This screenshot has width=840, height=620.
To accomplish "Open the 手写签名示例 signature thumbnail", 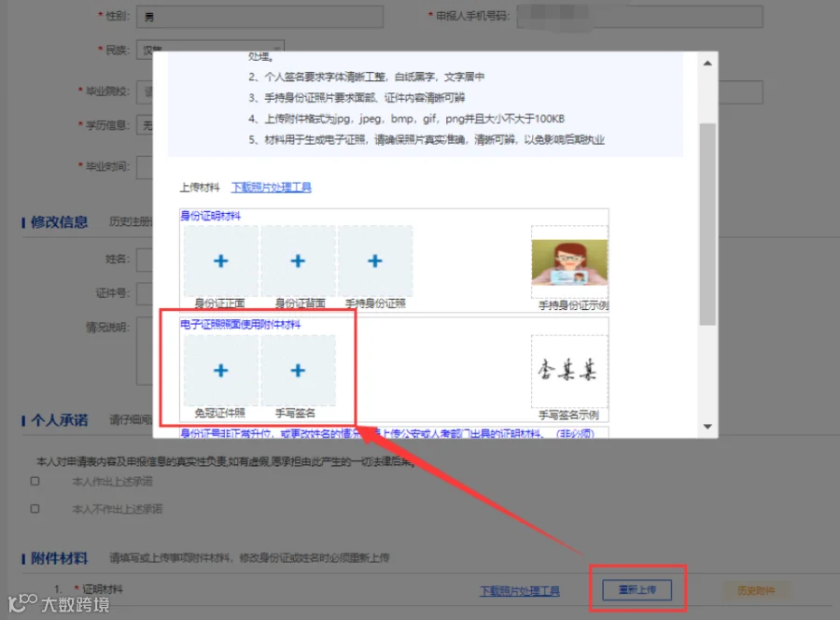I will pos(569,371).
